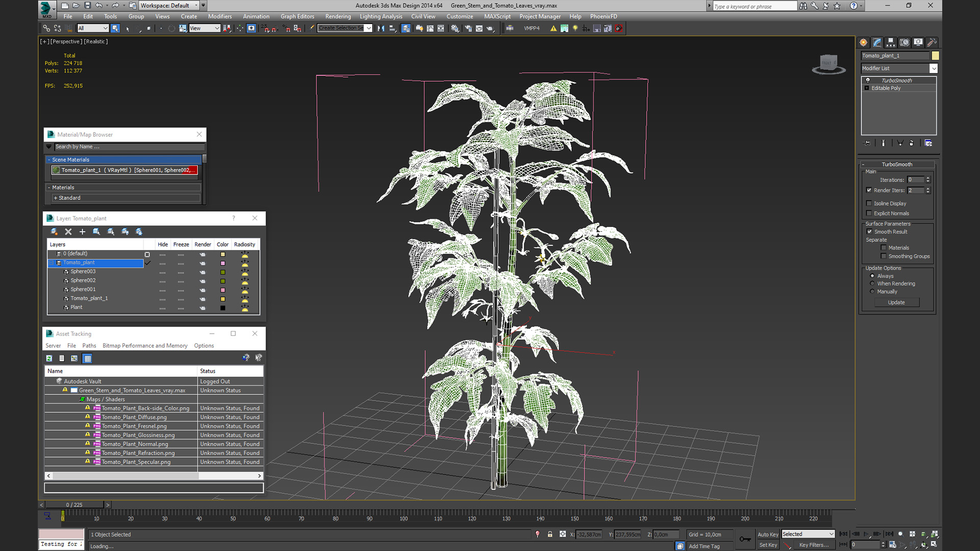The width and height of the screenshot is (980, 551).
Task: Click the Play Animation button
Action: click(x=866, y=534)
